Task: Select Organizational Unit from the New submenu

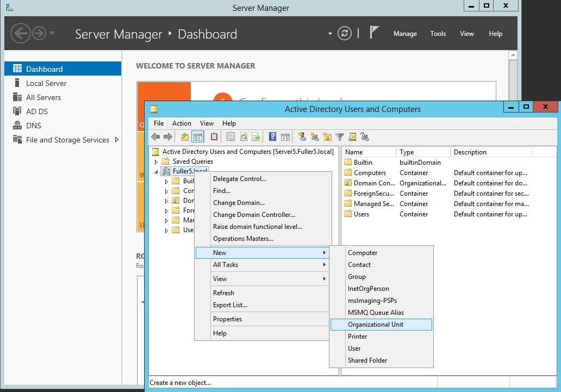Action: [x=382, y=325]
